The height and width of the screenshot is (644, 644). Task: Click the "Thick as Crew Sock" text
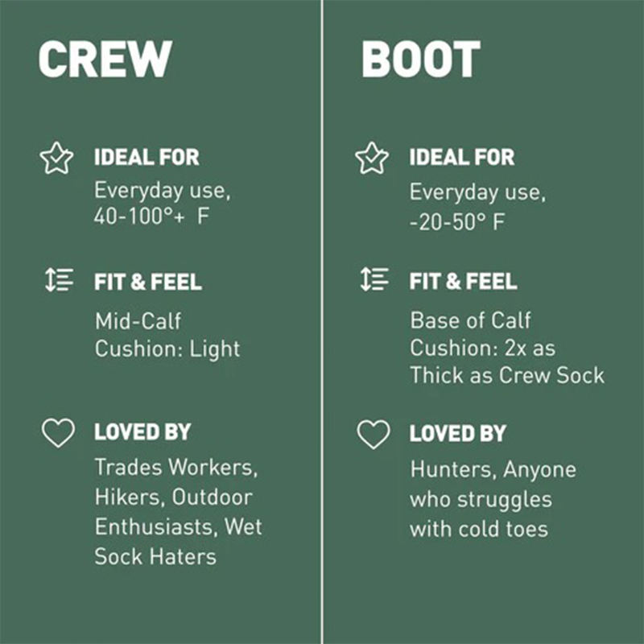click(506, 375)
